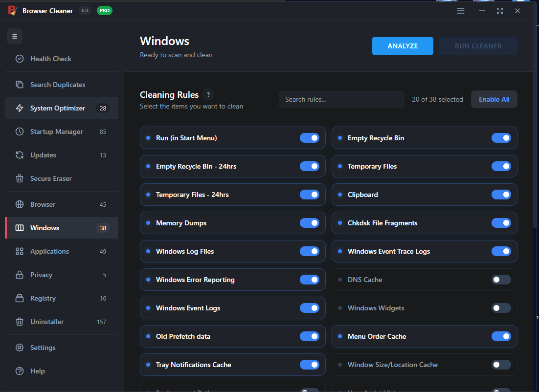Click the Registry drive icon
This screenshot has height=392, width=539.
(20, 298)
